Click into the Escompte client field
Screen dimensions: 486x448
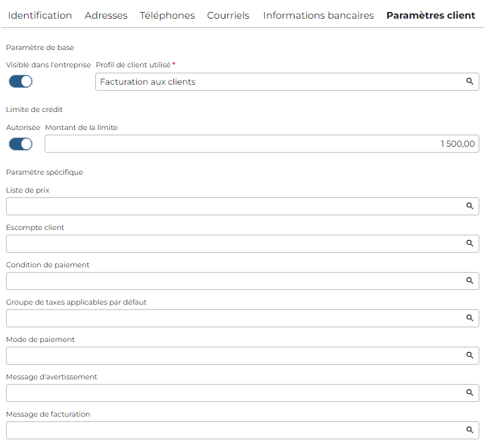click(243, 243)
